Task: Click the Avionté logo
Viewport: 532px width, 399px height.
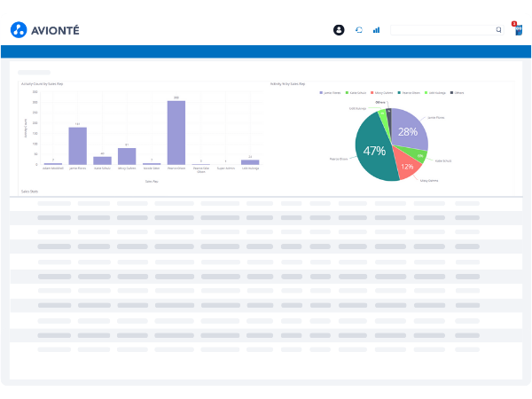Action: (44, 30)
